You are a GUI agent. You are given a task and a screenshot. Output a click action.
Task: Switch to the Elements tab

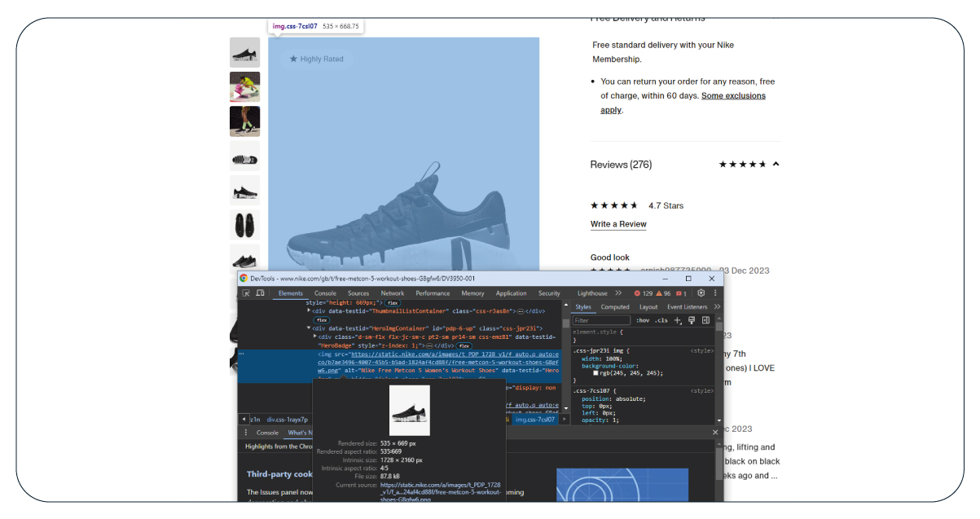point(291,293)
